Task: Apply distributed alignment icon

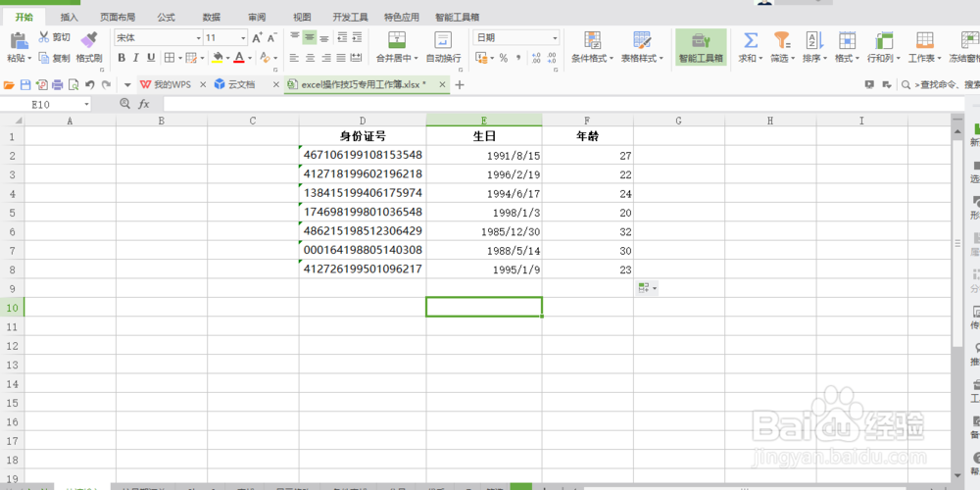Action: coord(357,58)
